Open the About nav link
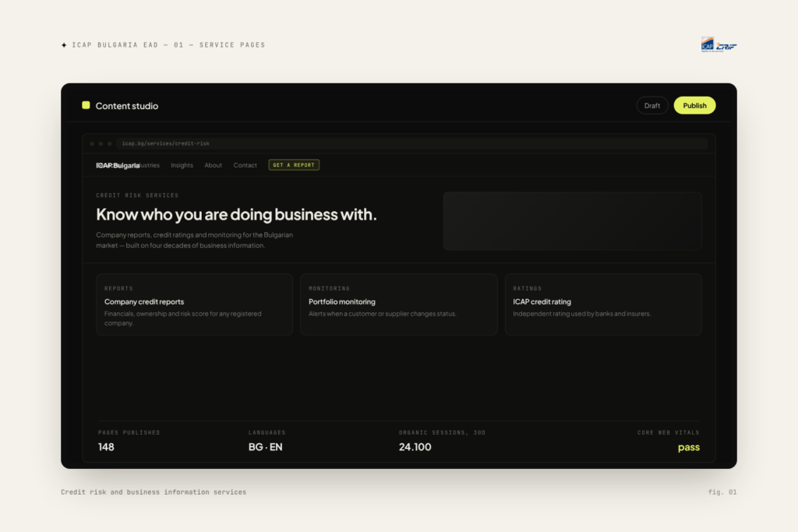Screen dimensions: 798x532 point(213,165)
